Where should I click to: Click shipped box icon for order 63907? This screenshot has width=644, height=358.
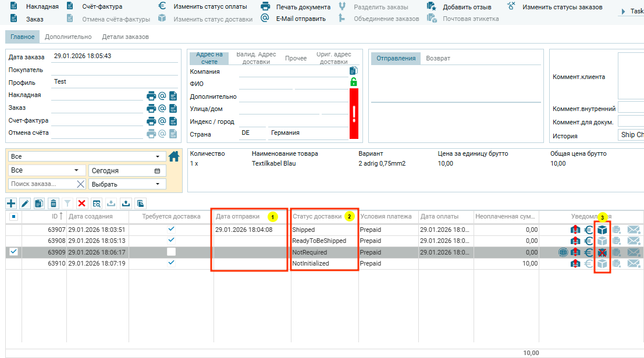tap(603, 230)
